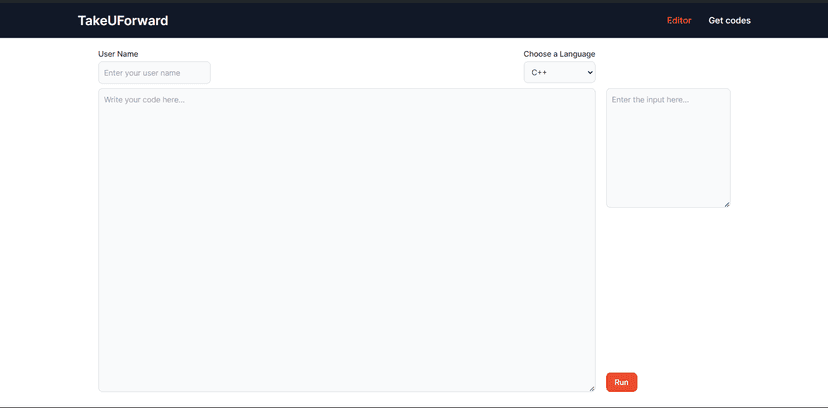Screen dimensions: 828x408
Task: Go to the Get codes page
Action: click(x=729, y=20)
